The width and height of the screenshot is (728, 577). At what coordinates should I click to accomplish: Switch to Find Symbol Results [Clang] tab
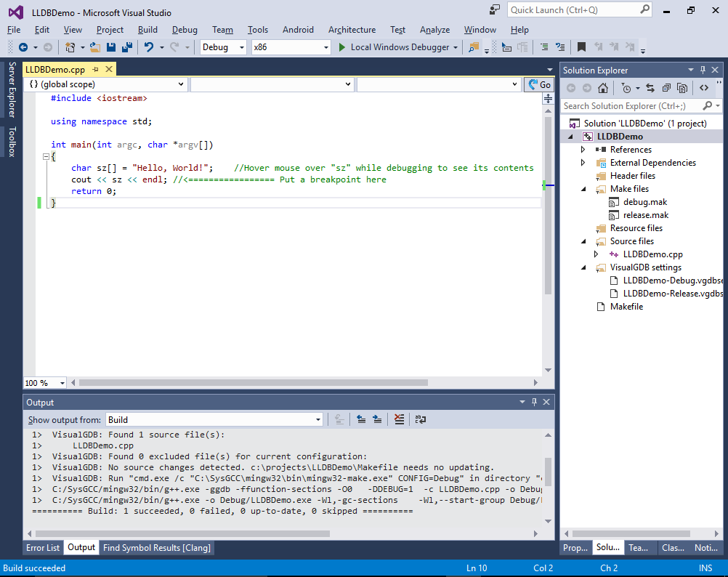[157, 548]
